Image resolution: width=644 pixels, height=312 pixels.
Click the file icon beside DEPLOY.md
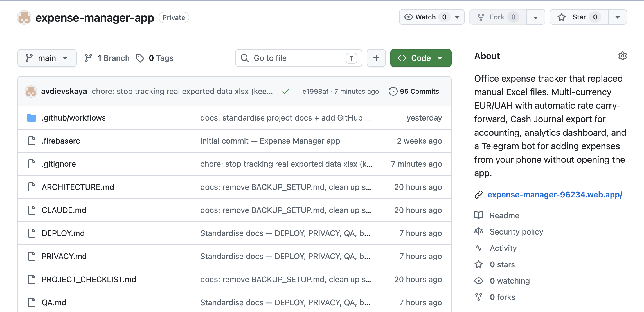[x=32, y=233]
